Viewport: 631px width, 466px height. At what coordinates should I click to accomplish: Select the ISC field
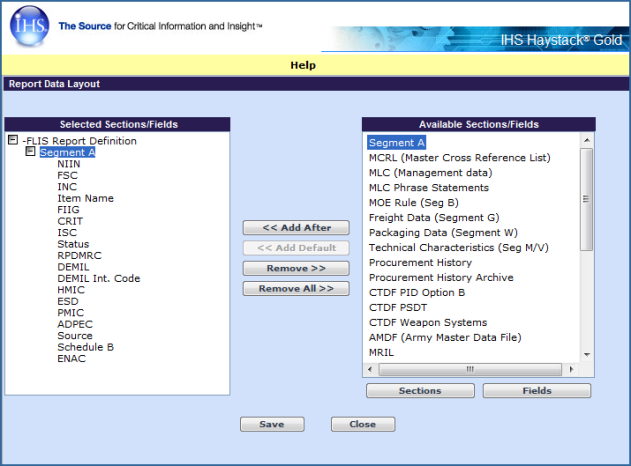point(67,233)
